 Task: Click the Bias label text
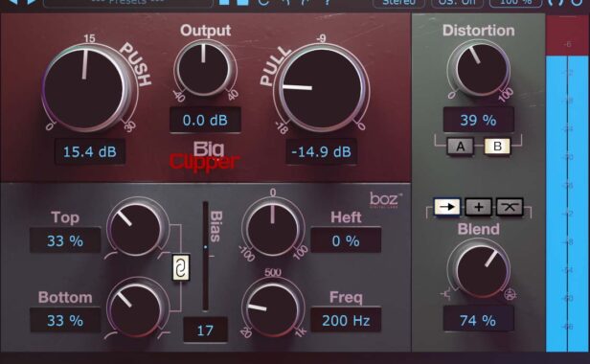point(216,227)
